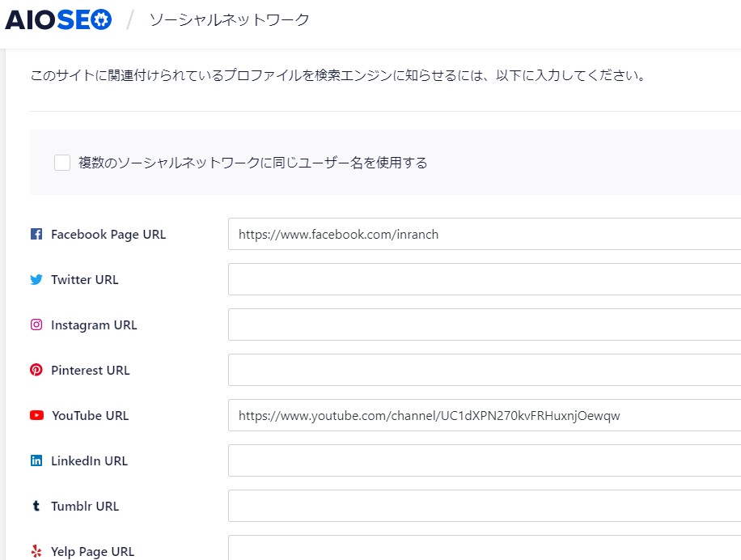Screen dimensions: 741x560
Task: Click the ソーシャルネットワーク page title
Action: click(x=229, y=20)
